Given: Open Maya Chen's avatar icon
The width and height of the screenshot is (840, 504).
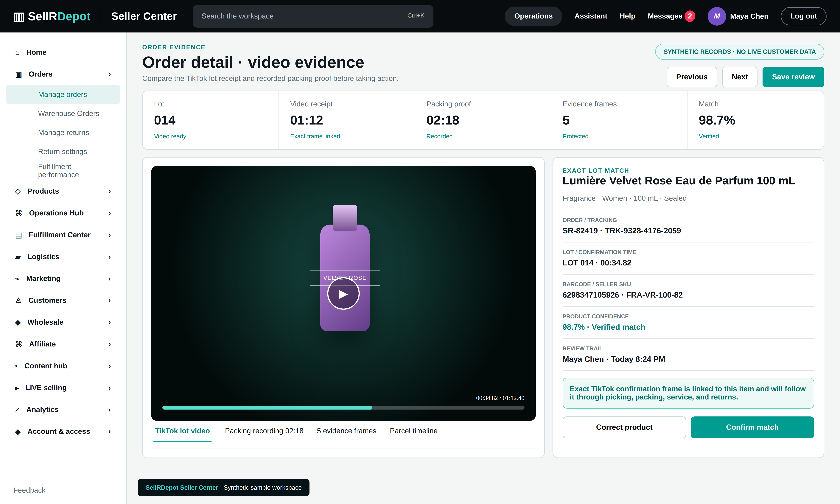Looking at the screenshot, I should (716, 16).
